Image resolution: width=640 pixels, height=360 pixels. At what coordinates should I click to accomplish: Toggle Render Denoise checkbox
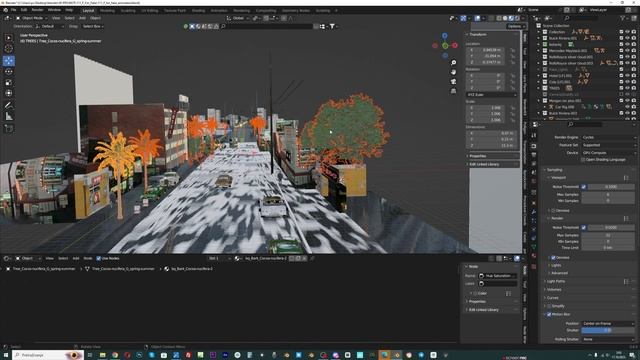click(553, 258)
